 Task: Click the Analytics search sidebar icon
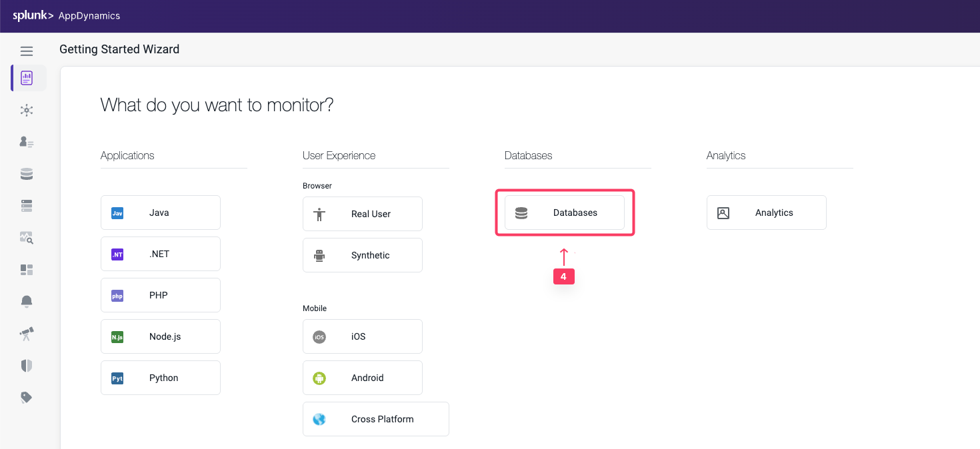click(27, 237)
